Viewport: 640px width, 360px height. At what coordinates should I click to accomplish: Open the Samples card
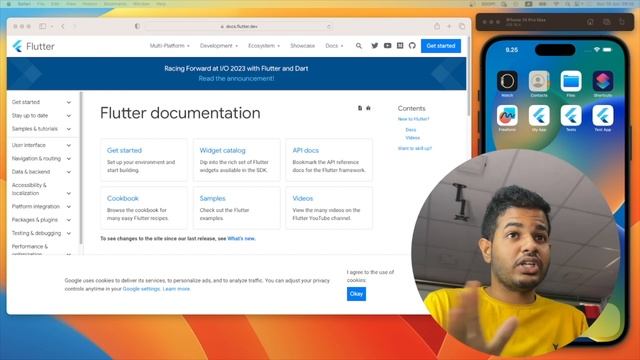pos(236,208)
